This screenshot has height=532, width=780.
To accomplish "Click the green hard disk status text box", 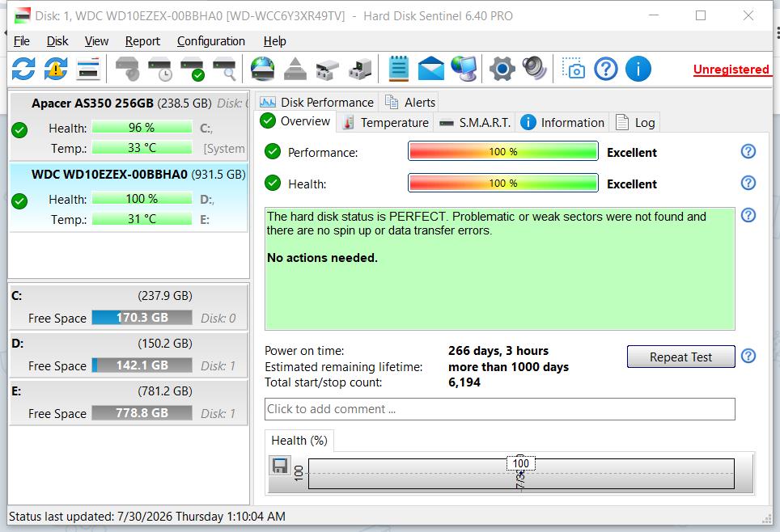I will pyautogui.click(x=499, y=268).
